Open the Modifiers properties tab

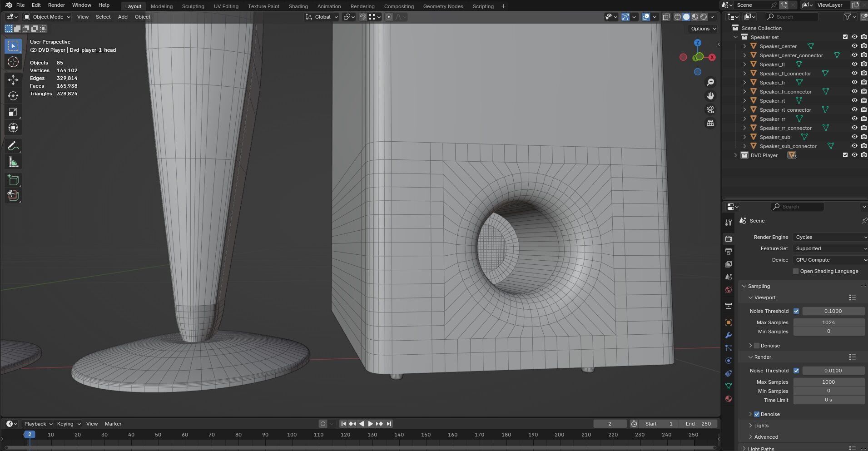[x=729, y=335]
